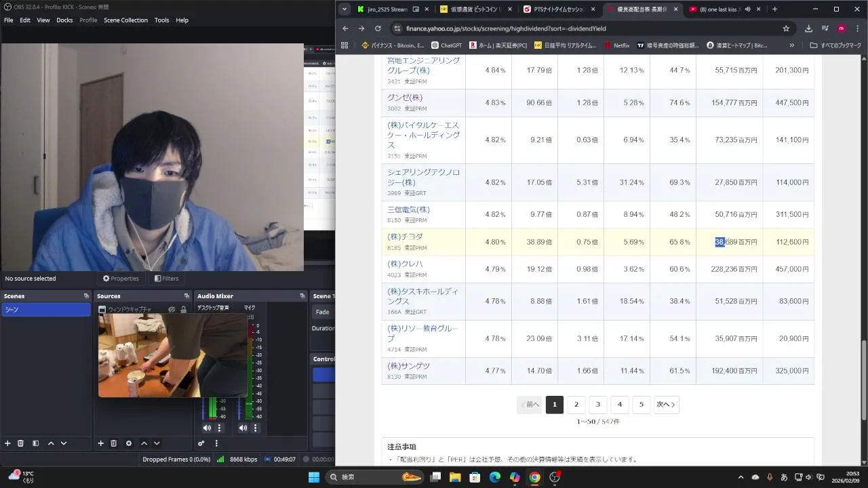Pop out the Sources dock
This screenshot has height=488, width=868.
tap(186, 296)
